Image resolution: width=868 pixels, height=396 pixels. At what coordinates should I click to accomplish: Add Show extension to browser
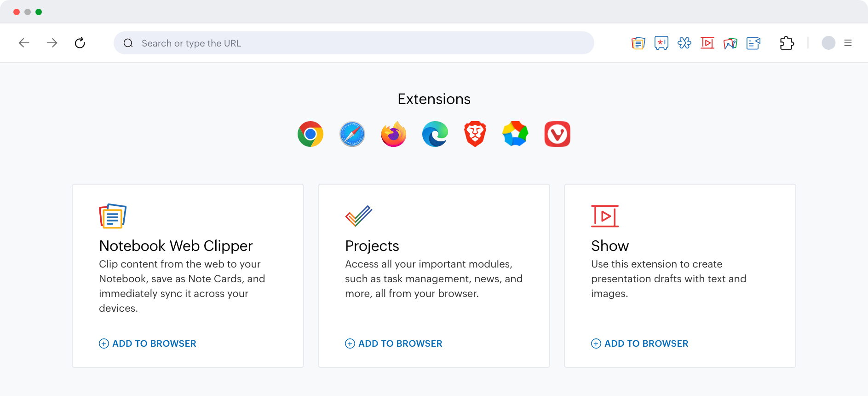pos(640,344)
